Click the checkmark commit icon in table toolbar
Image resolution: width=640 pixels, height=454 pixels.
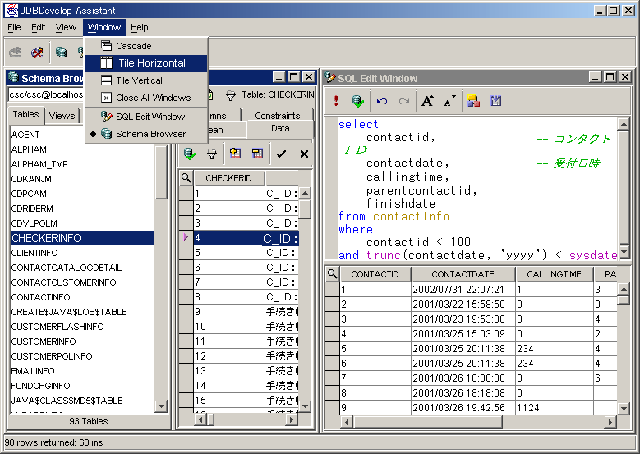281,153
